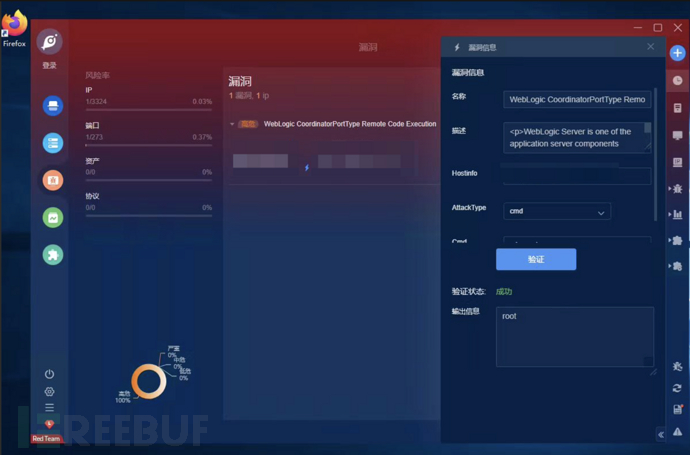Click the 端口 port progress bar
This screenshot has width=690, height=455.
(149, 145)
